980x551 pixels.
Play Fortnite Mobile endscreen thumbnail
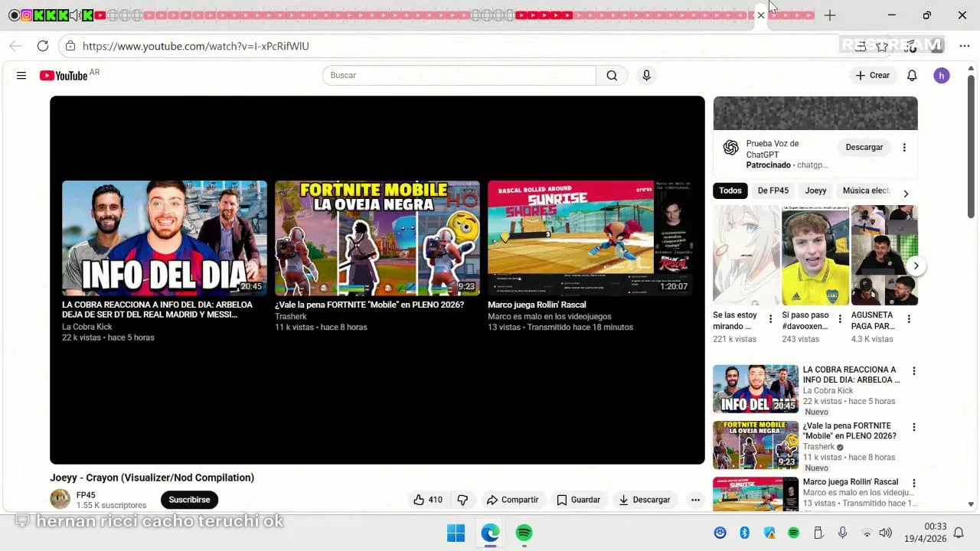tap(377, 238)
